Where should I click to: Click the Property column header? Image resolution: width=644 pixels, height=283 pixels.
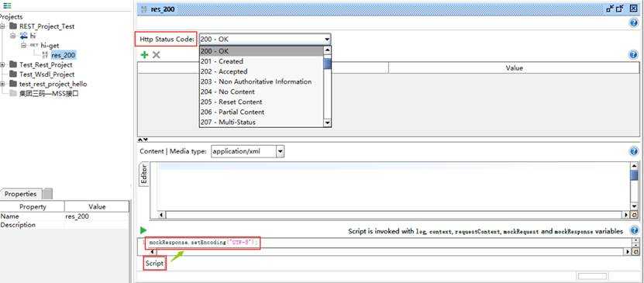[33, 206]
